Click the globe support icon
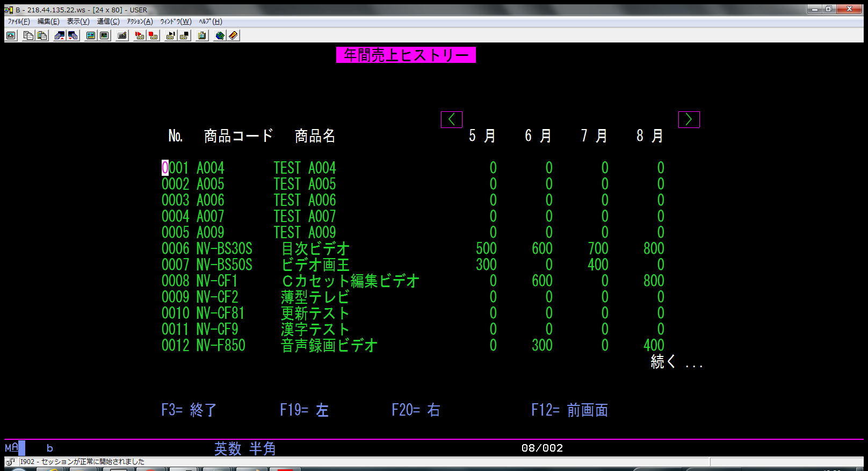The image size is (868, 471). click(x=220, y=35)
